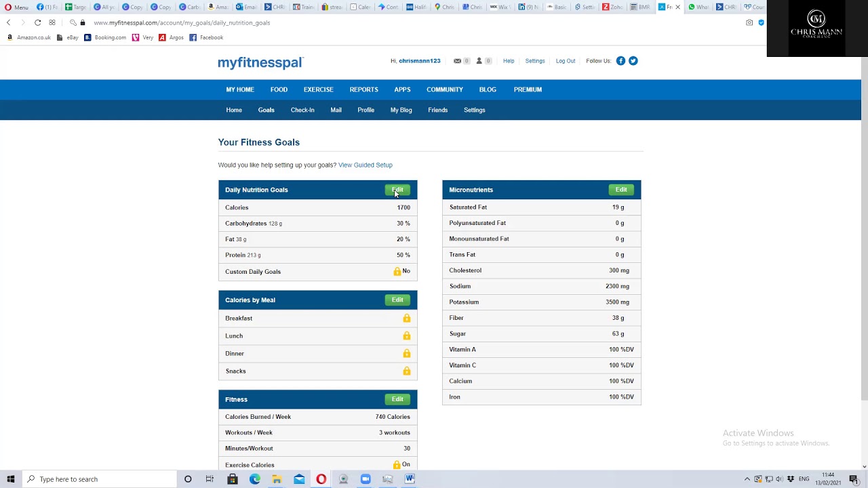The height and width of the screenshot is (488, 868).
Task: Click the browser address bar URL
Action: [x=182, y=22]
